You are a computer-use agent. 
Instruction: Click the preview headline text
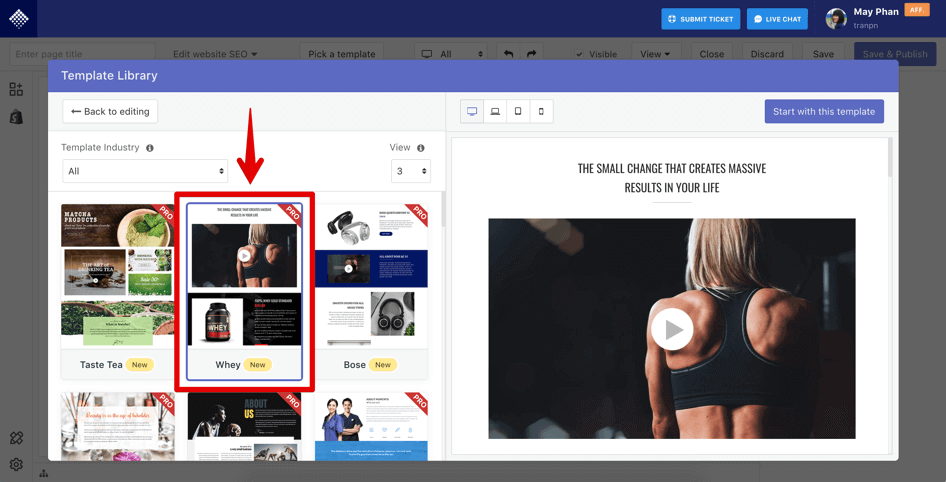(671, 178)
